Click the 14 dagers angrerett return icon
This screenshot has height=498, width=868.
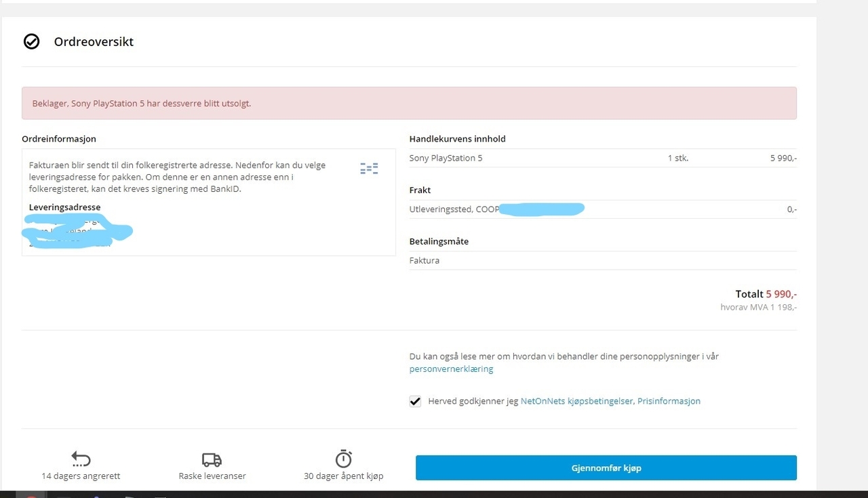coord(81,459)
